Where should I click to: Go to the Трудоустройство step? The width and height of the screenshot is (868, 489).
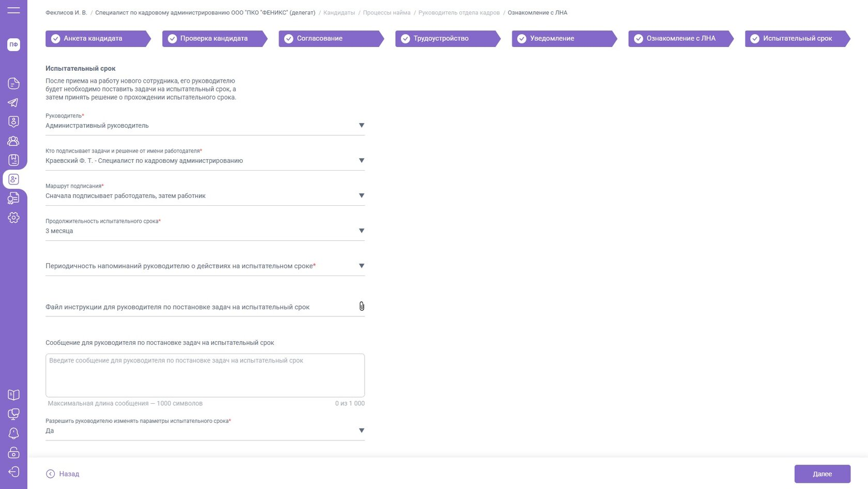coord(441,39)
